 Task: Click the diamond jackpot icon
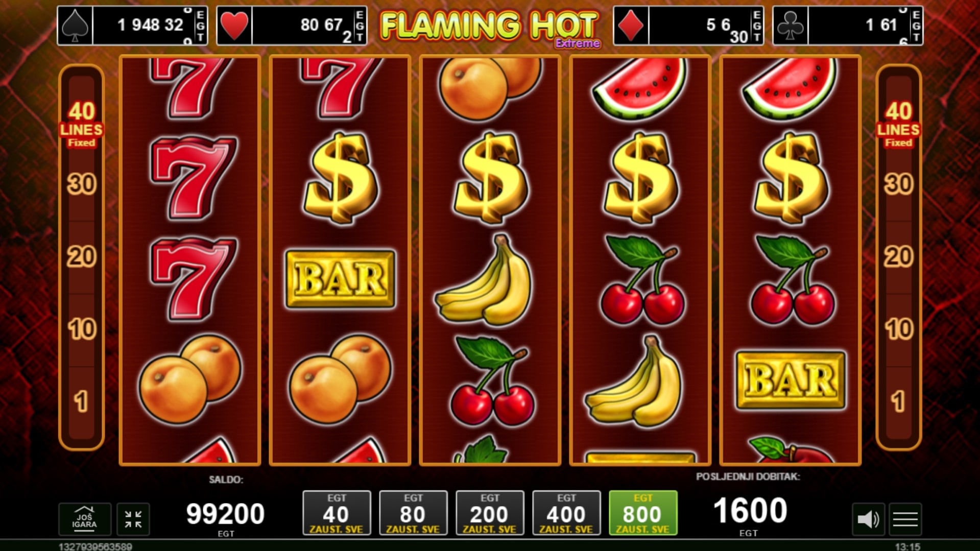[631, 25]
